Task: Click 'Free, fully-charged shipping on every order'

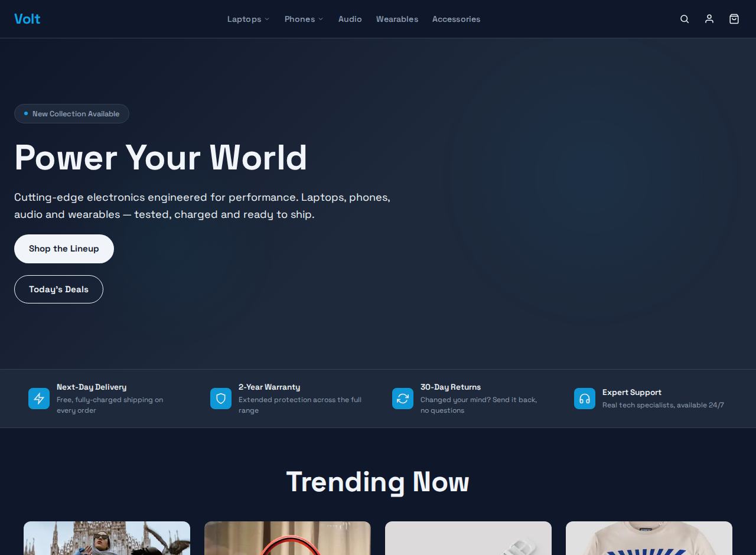Action: pos(110,405)
